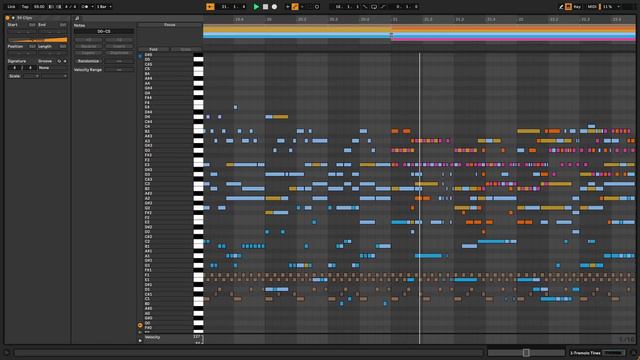Click the End Set button
The width and height of the screenshot is (640, 360).
tap(63, 25)
